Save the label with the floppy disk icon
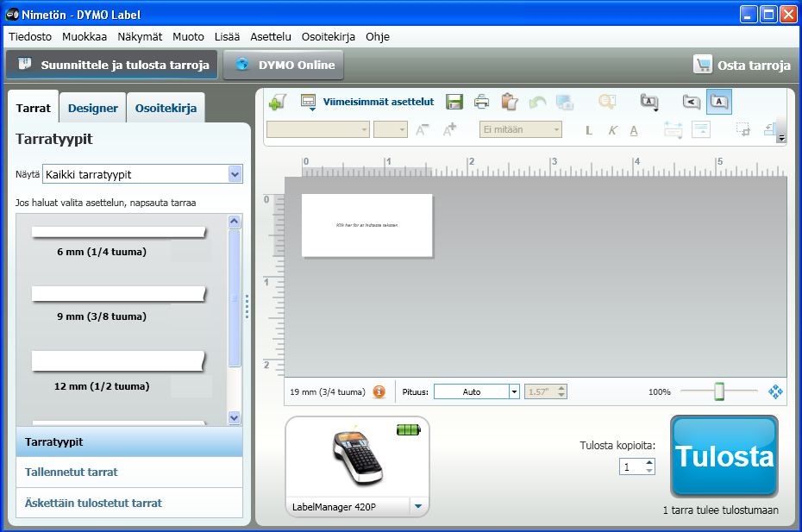Screen dimensions: 802x532 tap(454, 102)
